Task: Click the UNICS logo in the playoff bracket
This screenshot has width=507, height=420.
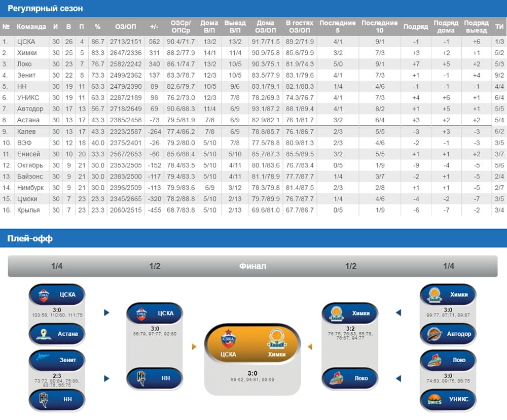Action: (434, 399)
